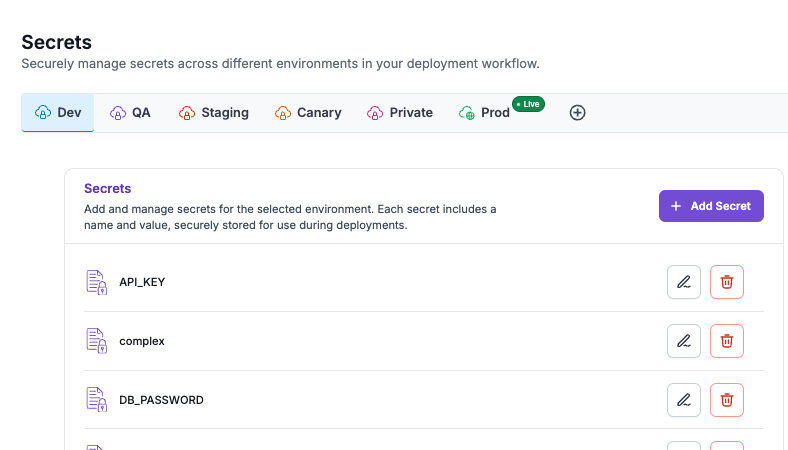The width and height of the screenshot is (788, 450).
Task: Open the Canary environment tab
Action: (308, 113)
